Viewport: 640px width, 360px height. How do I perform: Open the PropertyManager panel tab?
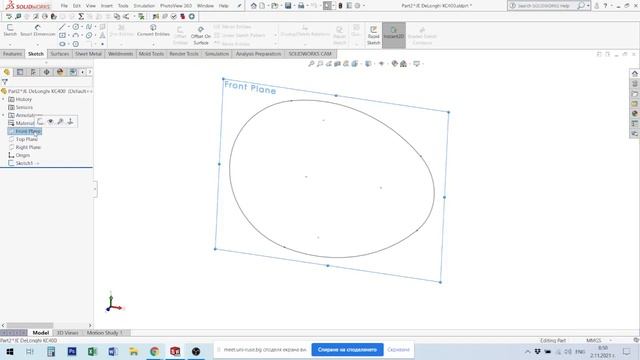[20, 72]
